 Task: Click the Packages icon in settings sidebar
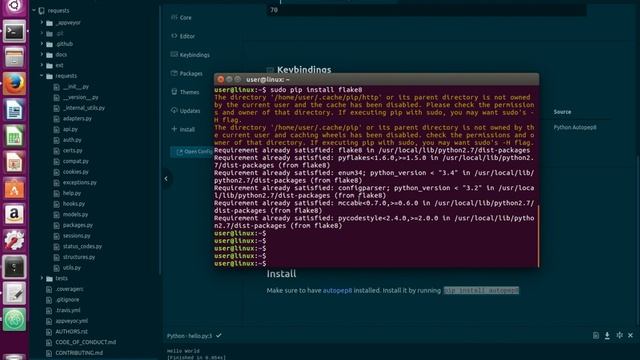coord(174,73)
